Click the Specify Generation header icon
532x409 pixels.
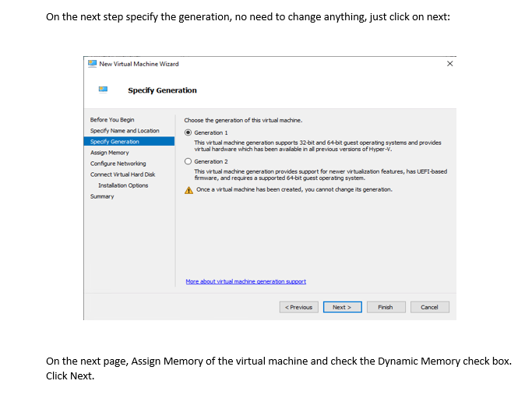(x=103, y=90)
